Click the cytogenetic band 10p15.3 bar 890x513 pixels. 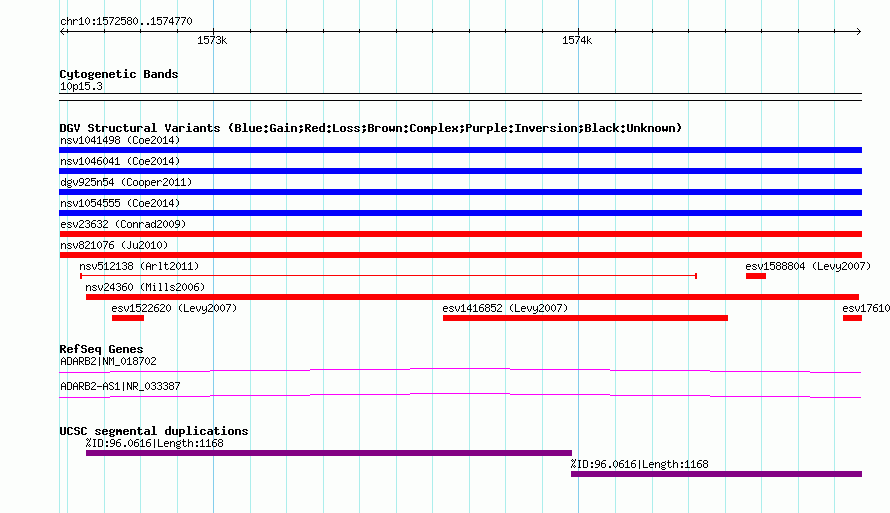(460, 97)
